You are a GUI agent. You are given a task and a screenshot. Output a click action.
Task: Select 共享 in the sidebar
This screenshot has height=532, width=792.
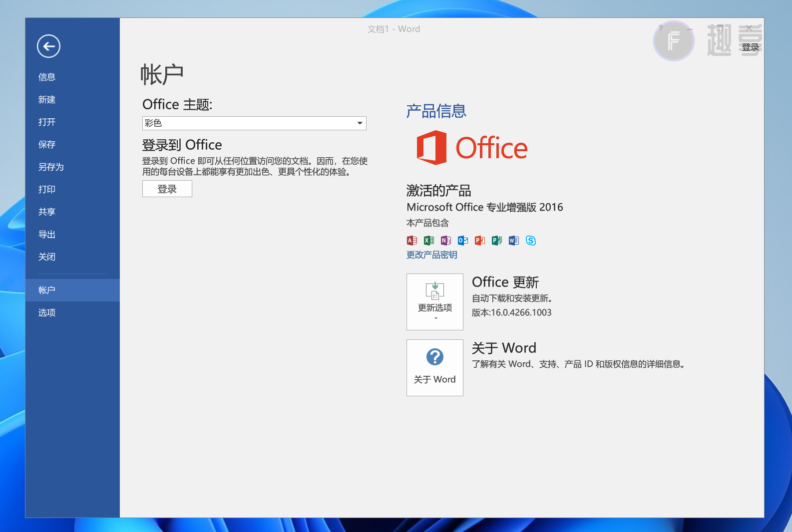72,212
